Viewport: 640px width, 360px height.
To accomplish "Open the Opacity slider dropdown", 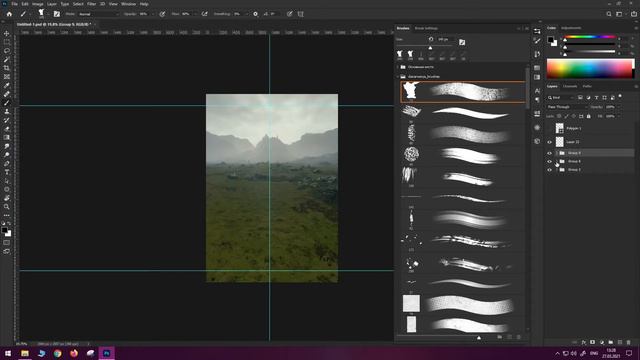I will (x=153, y=14).
